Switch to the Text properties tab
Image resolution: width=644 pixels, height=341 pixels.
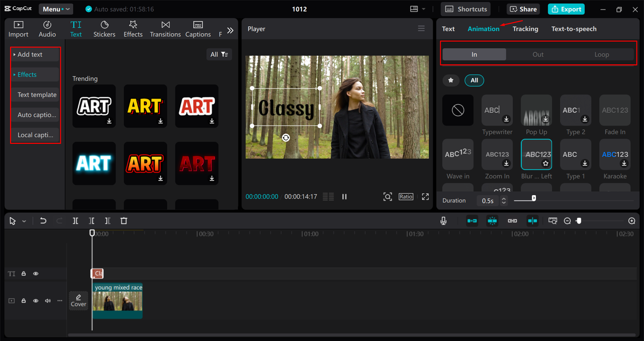[x=448, y=29]
